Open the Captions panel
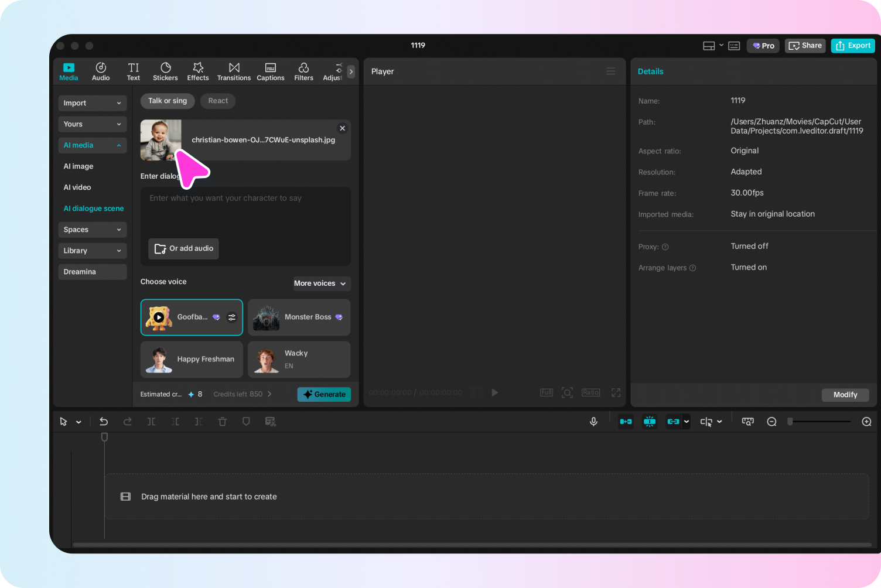881x588 pixels. (x=270, y=71)
